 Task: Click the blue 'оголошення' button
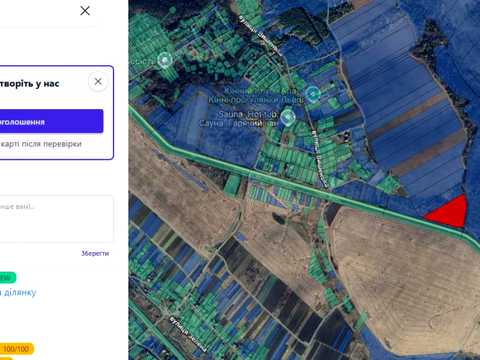coord(51,122)
